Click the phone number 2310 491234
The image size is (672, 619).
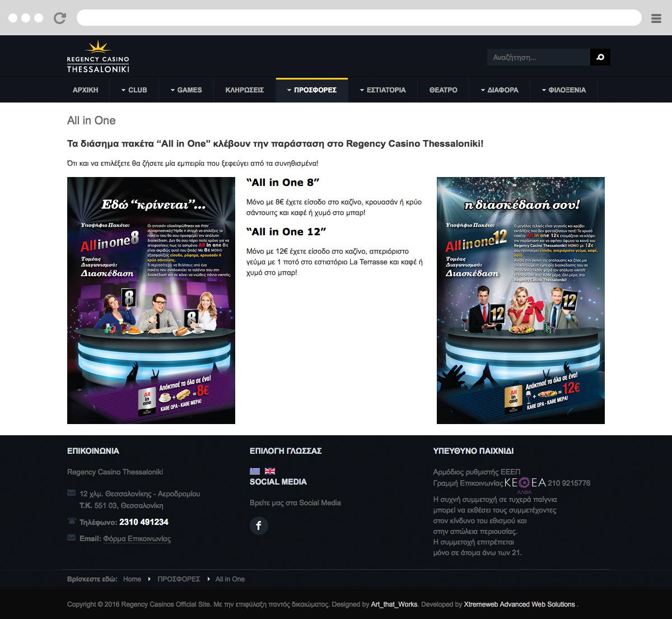tap(144, 522)
